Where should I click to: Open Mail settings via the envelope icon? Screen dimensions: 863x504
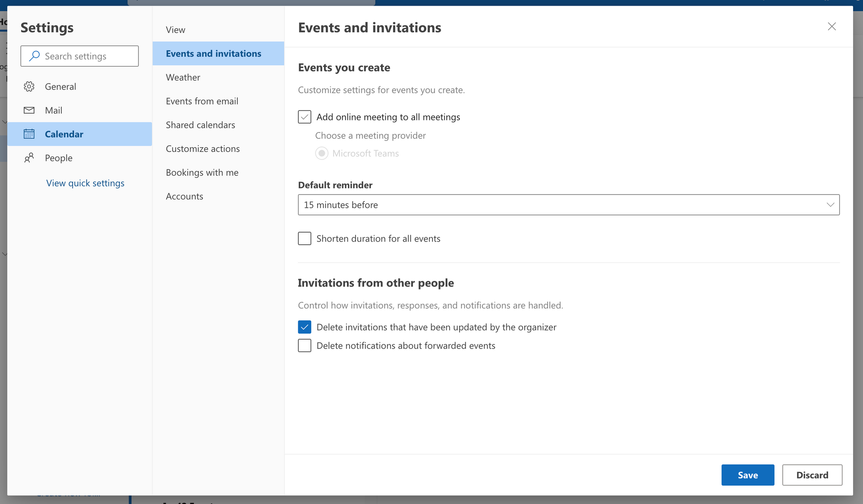coord(29,110)
